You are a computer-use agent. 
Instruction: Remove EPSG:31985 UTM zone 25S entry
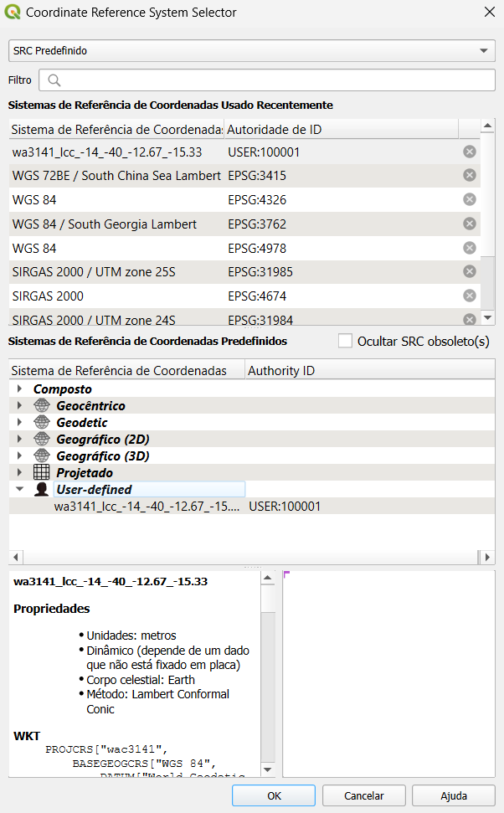(470, 271)
